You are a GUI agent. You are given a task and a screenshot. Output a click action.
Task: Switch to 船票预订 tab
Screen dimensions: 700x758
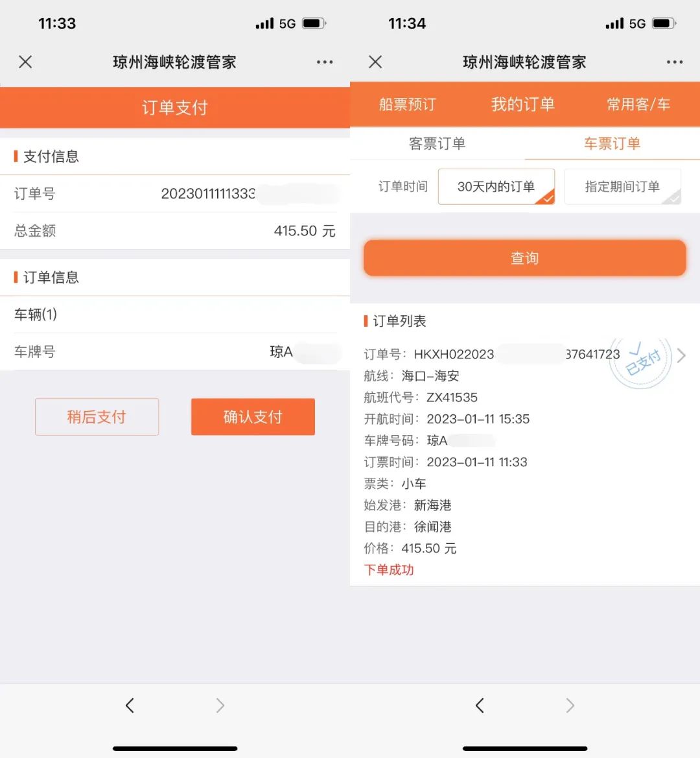408,104
